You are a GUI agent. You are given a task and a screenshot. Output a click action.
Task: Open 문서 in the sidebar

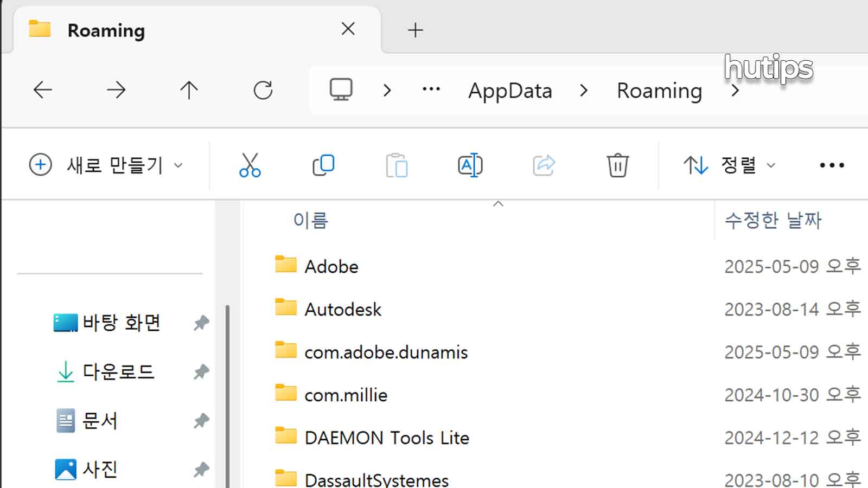pyautogui.click(x=87, y=420)
